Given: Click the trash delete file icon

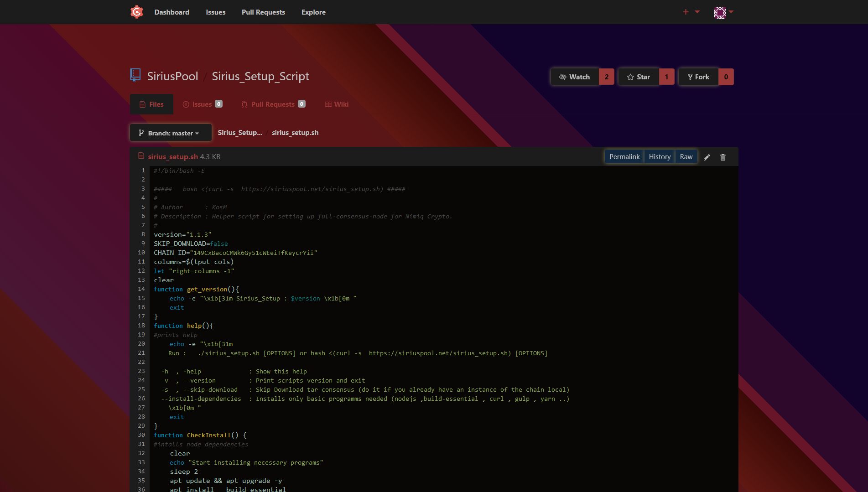Looking at the screenshot, I should point(722,157).
